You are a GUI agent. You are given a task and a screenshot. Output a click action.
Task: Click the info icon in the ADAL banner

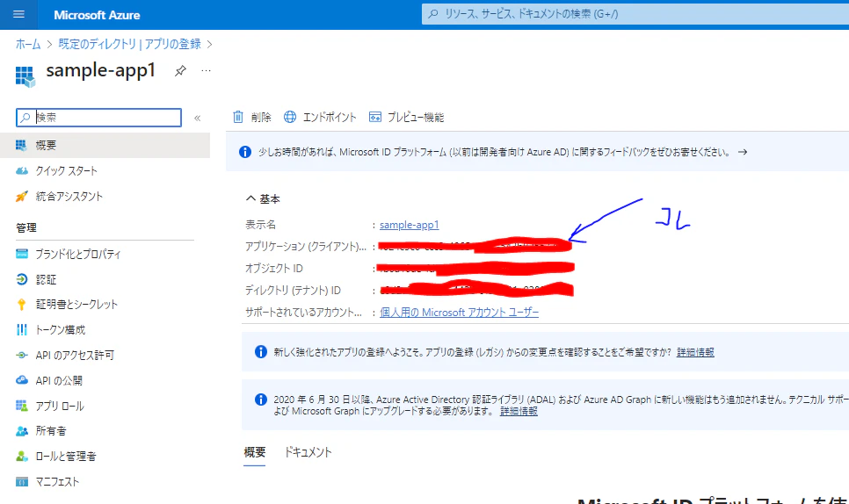[x=261, y=400]
